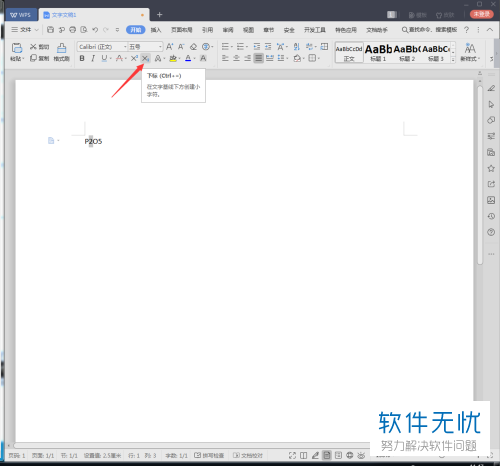Select the 正文 style
Image resolution: width=500 pixels, height=466 pixels.
click(x=349, y=52)
